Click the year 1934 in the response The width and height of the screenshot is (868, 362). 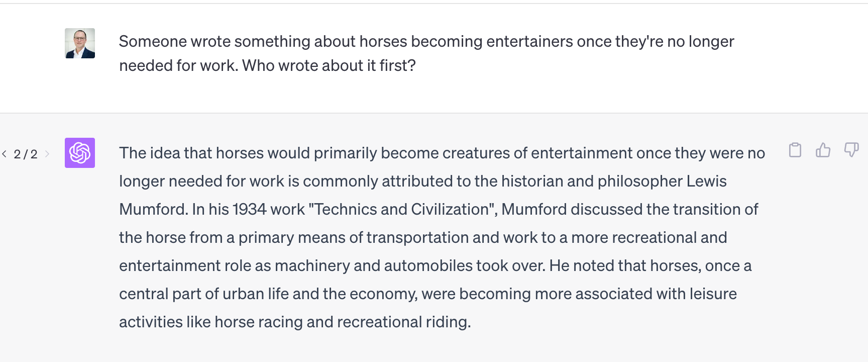click(249, 209)
